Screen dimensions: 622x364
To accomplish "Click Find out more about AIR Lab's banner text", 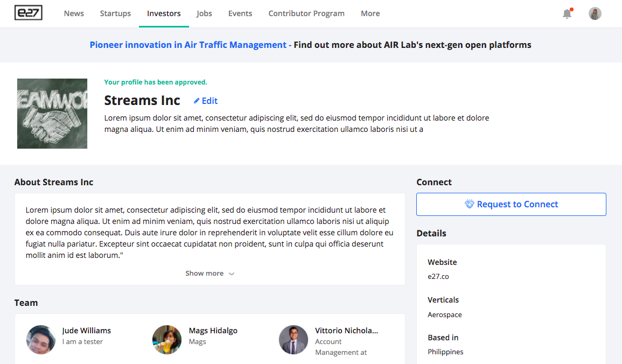I will pos(412,45).
